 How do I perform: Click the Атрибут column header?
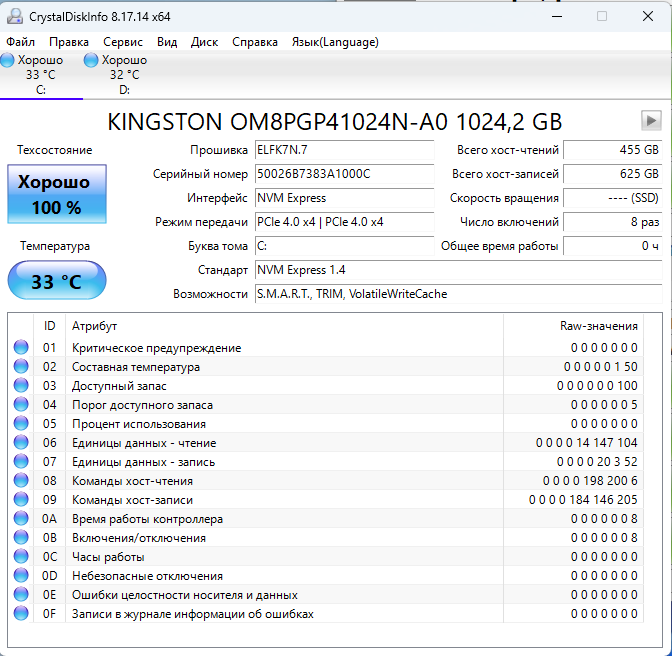(94, 326)
